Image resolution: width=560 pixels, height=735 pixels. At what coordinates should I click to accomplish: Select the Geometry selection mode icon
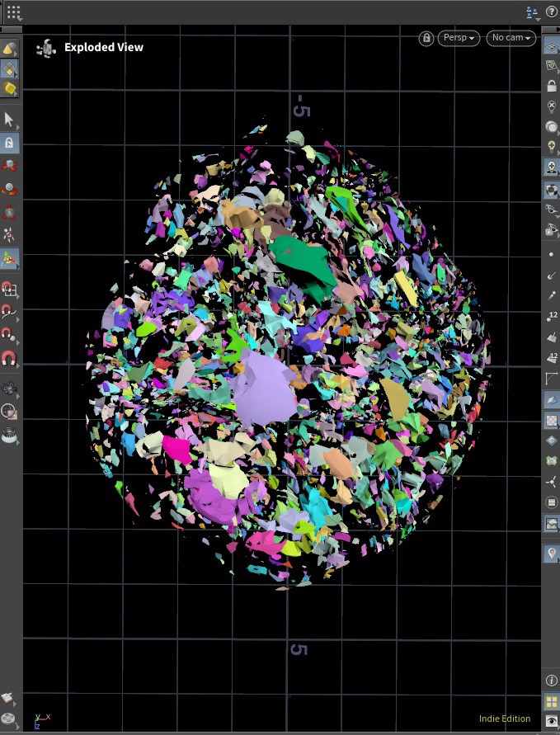(9, 68)
